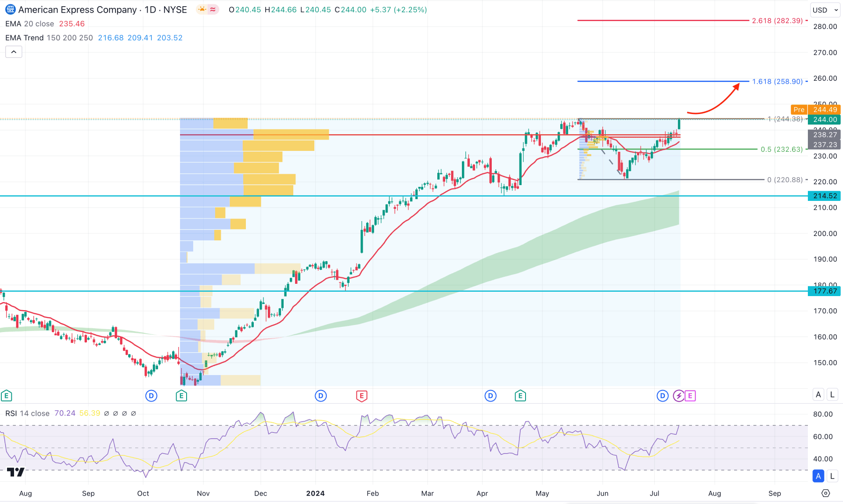Click the close price C244.00 in the header
Viewport: 843px width, 504px height.
[x=350, y=10]
